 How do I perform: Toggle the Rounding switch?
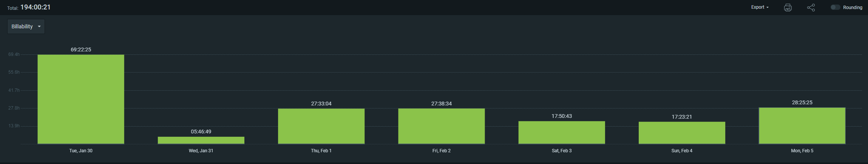click(x=835, y=8)
